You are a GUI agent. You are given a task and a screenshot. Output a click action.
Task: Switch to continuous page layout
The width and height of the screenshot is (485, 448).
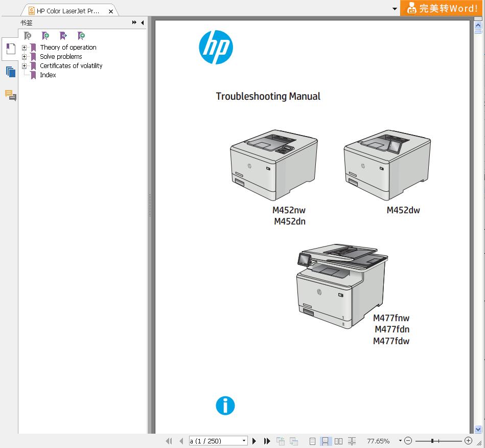coord(325,441)
